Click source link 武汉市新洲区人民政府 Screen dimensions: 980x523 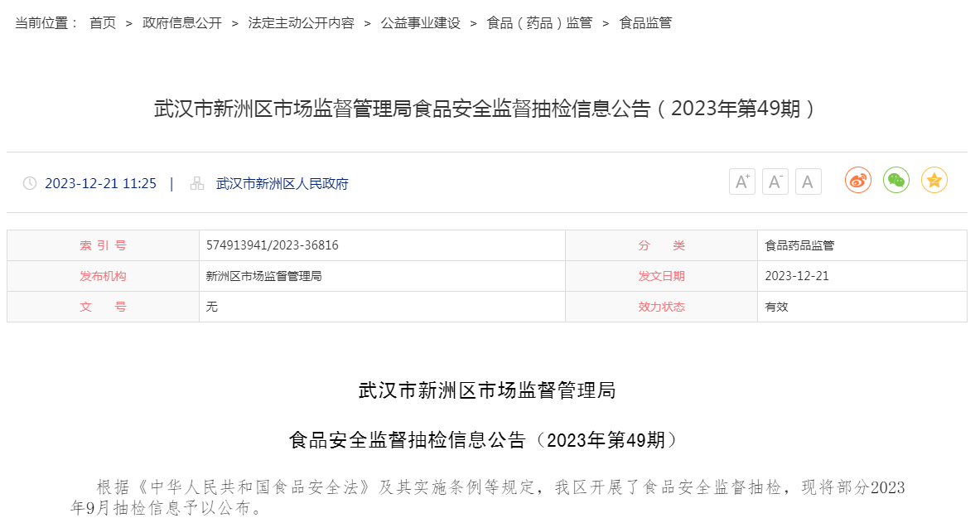coord(282,183)
